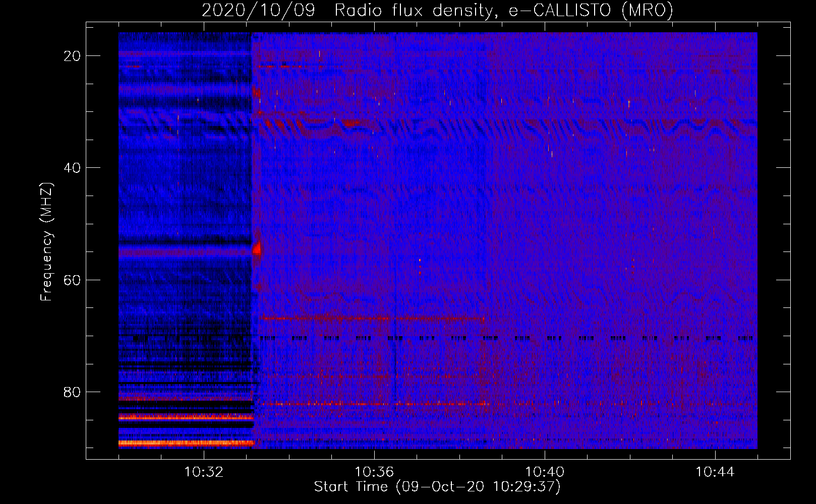Click the 10:32 time tick label
This screenshot has height=504, width=816.
tap(204, 472)
